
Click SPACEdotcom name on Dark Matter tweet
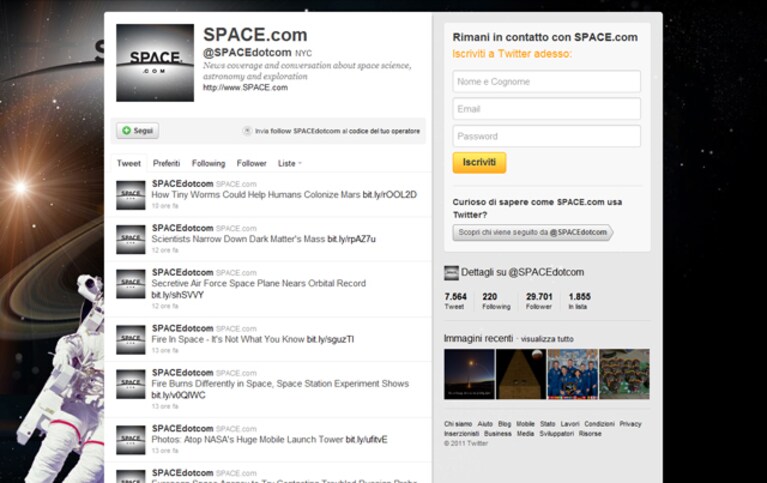tap(182, 229)
